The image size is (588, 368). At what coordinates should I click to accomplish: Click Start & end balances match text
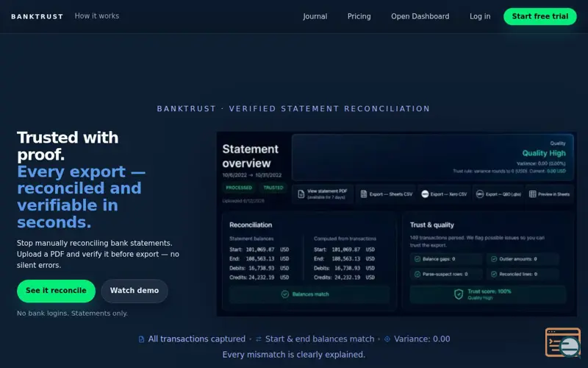[x=320, y=339]
